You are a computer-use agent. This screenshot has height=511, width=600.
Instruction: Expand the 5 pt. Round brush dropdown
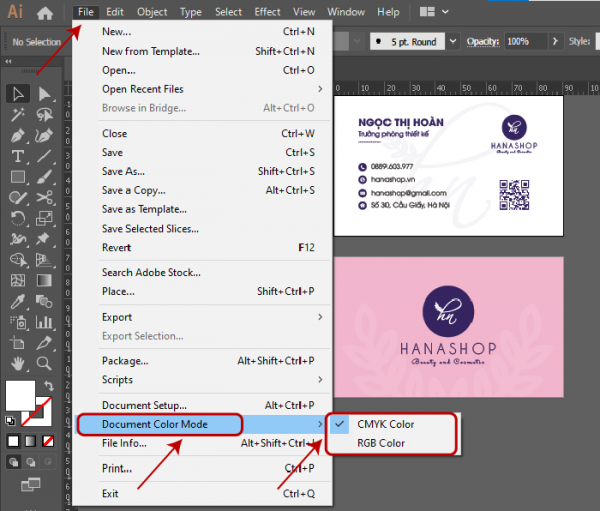(453, 42)
